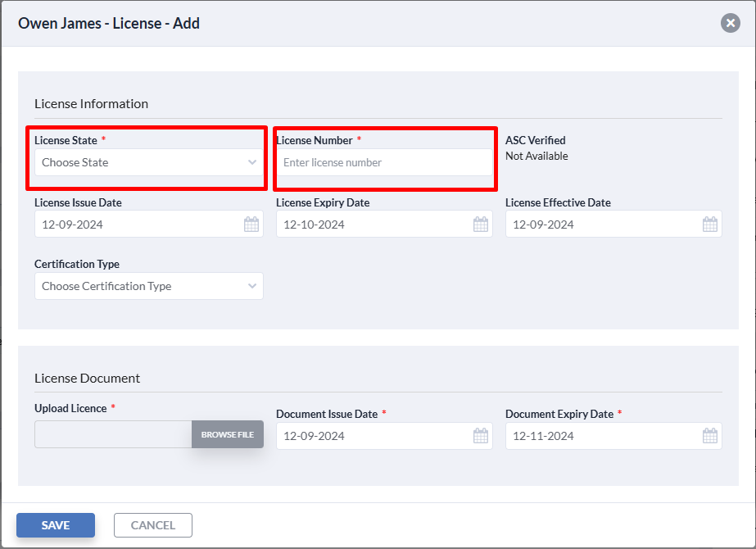Image resolution: width=756 pixels, height=549 pixels.
Task: Open License Effective Date calendar icon
Action: coord(709,225)
